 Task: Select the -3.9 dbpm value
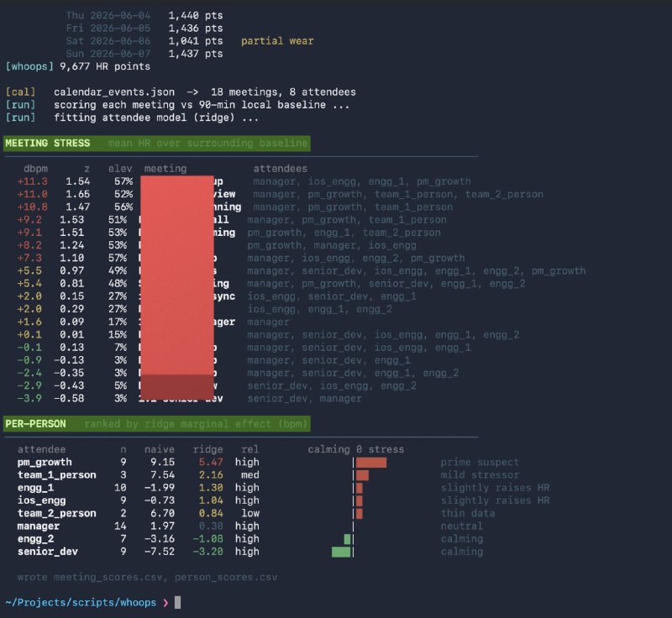click(29, 398)
